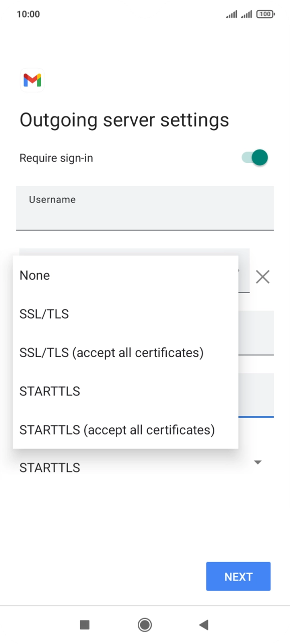
Task: Tap the 10:00 clock in status bar
Action: coord(28,14)
